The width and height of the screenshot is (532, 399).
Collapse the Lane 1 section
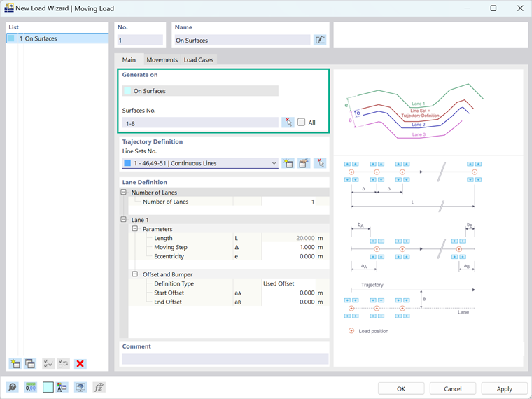123,220
